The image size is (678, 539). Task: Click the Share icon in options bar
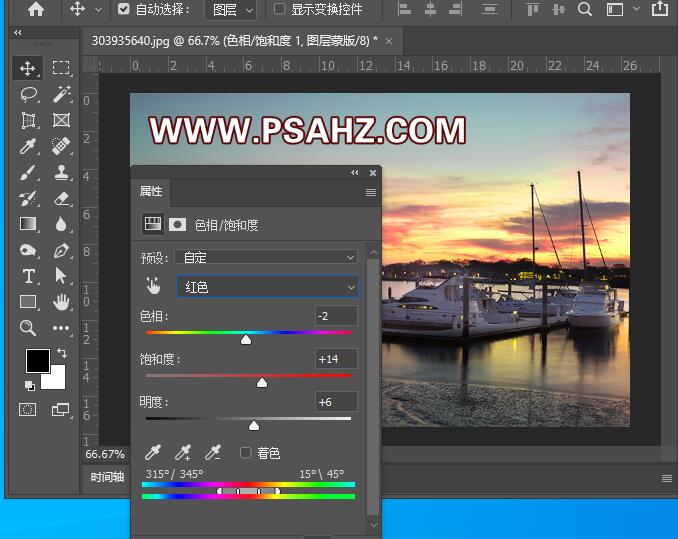[x=660, y=9]
